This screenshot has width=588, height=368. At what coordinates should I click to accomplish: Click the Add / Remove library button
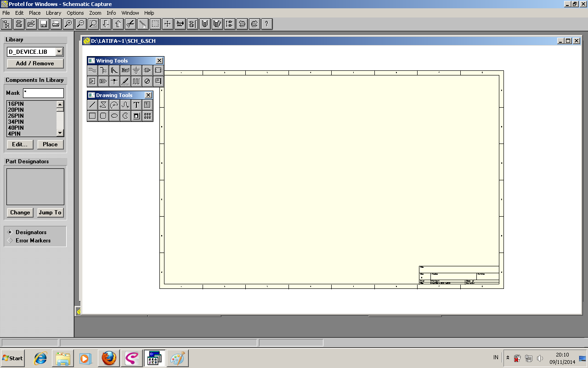[x=35, y=63]
